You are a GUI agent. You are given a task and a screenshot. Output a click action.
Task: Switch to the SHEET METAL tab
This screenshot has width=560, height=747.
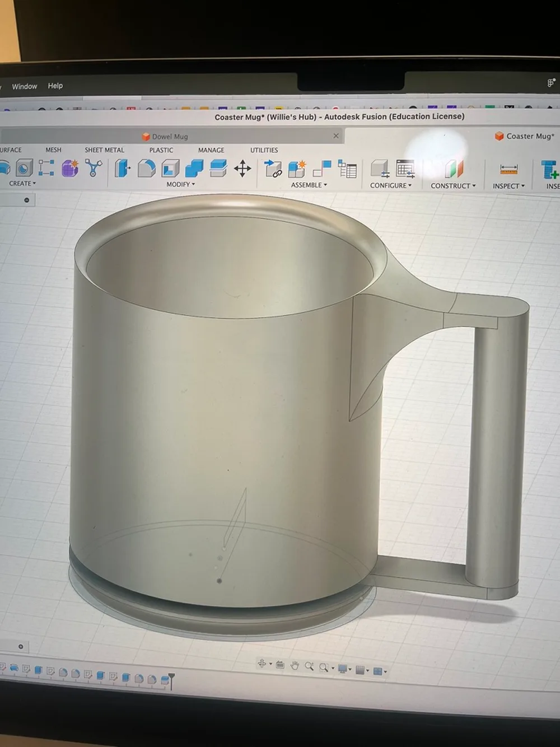pyautogui.click(x=104, y=150)
